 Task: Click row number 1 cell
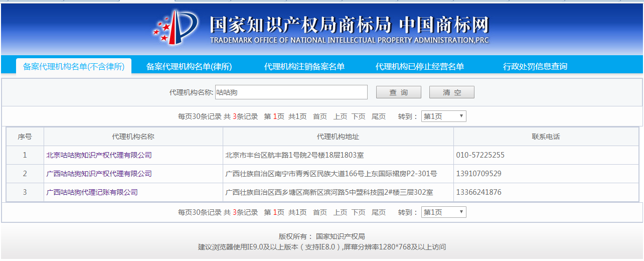[25, 155]
